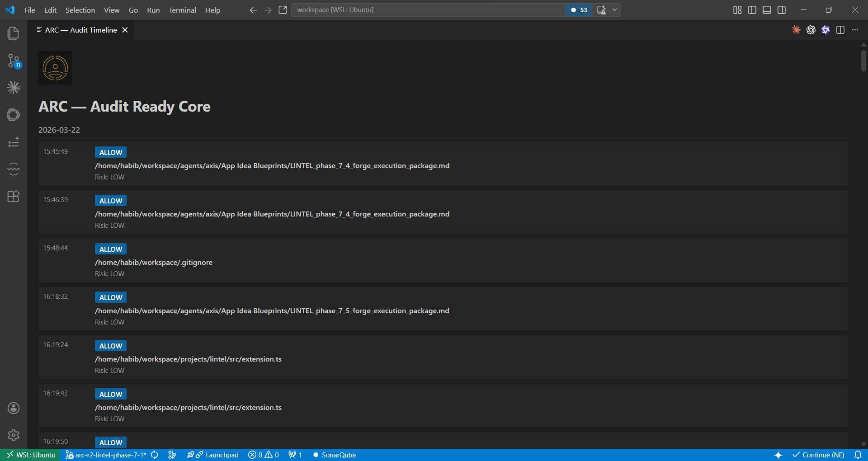868x461 pixels.
Task: Open the Extensions view icon
Action: (13, 196)
